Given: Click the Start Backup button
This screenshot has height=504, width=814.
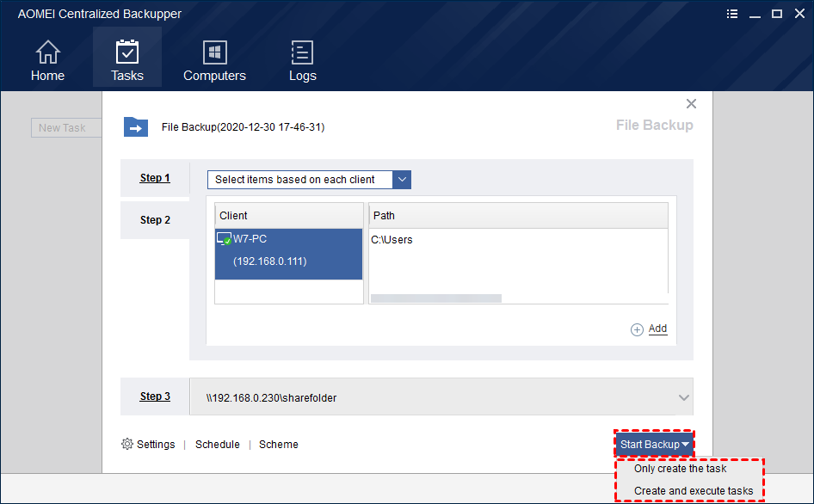Looking at the screenshot, I should click(654, 445).
